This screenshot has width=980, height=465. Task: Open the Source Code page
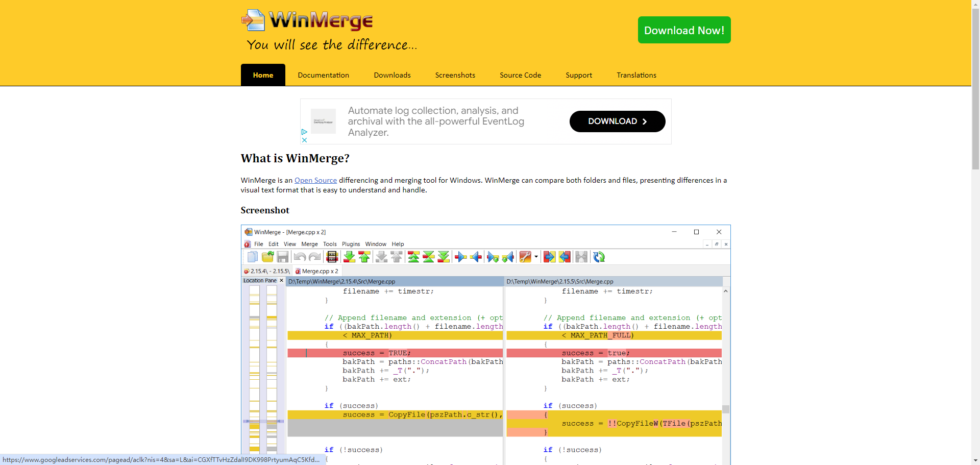click(x=520, y=75)
